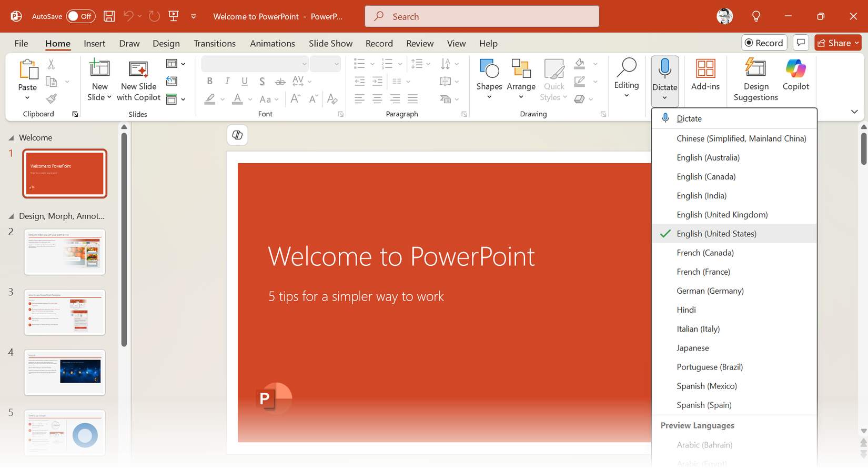
Task: Toggle Bold formatting
Action: (210, 81)
